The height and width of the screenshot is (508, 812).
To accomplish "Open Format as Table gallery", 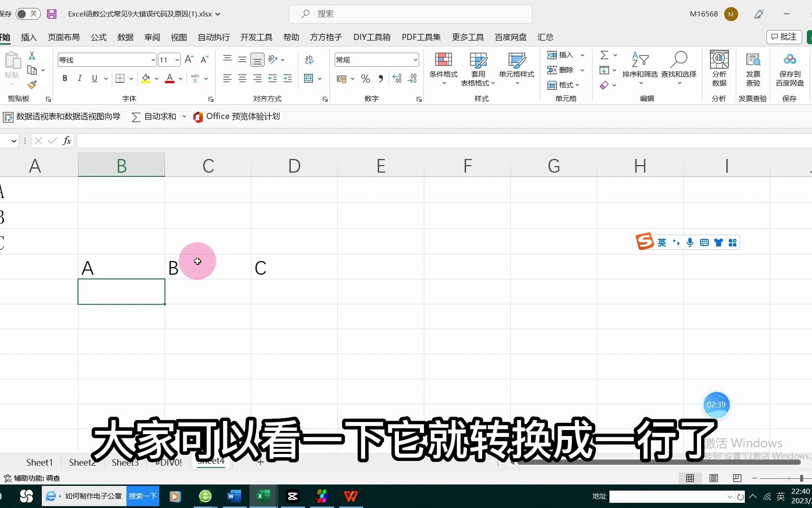I will click(478, 69).
